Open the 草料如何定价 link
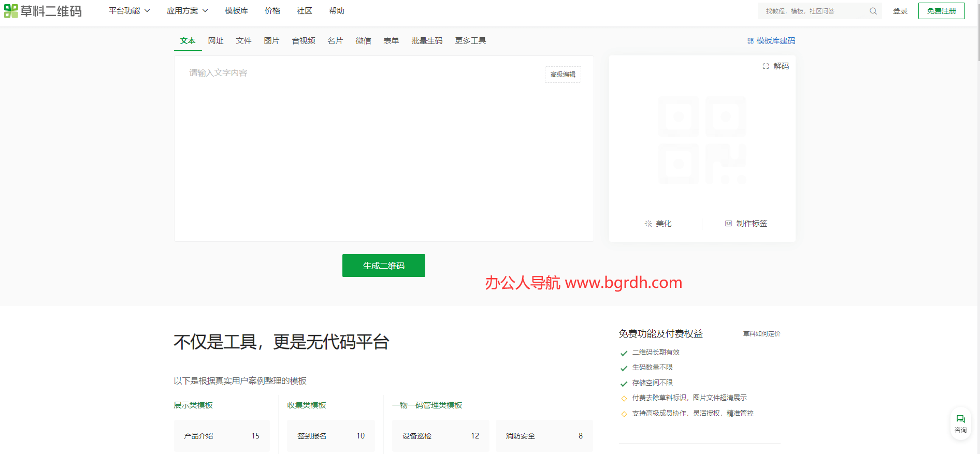 click(761, 334)
